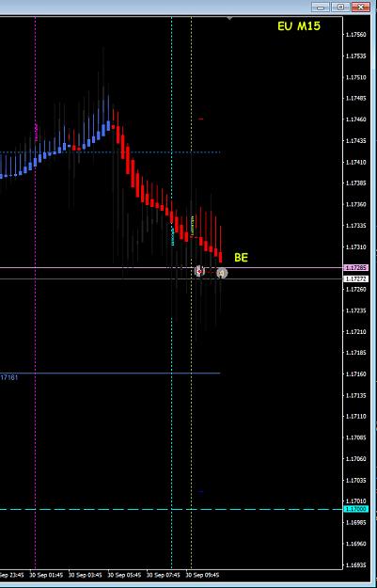
Task: Click the 1.17410 price scale value
Action: 355,163
